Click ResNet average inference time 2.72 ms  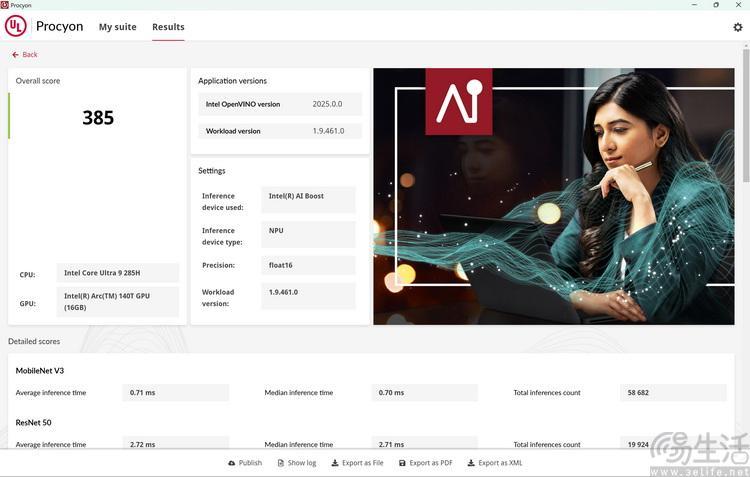(x=176, y=443)
